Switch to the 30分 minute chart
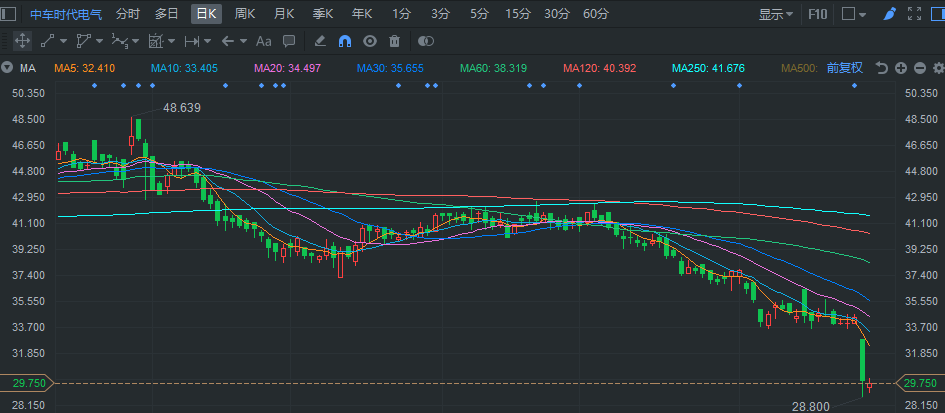945x413 pixels. tap(557, 14)
